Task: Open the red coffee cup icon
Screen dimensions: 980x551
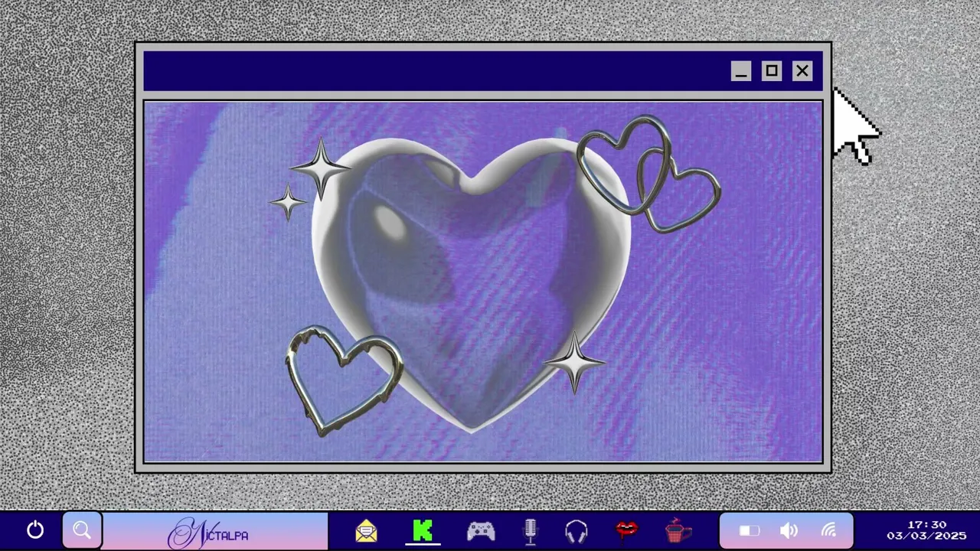Action: point(678,530)
